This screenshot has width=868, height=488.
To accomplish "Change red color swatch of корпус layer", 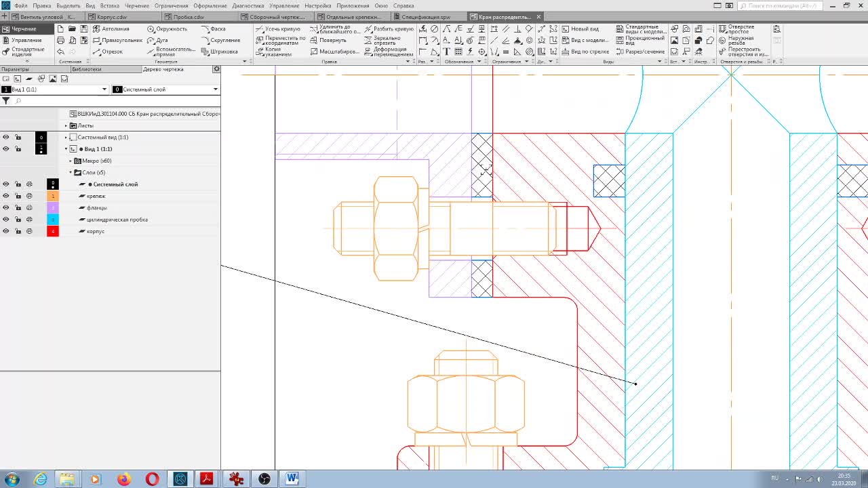I will coord(53,231).
